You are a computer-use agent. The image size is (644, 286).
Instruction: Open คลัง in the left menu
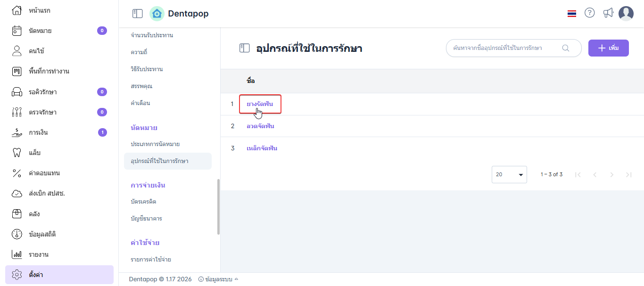click(59, 214)
